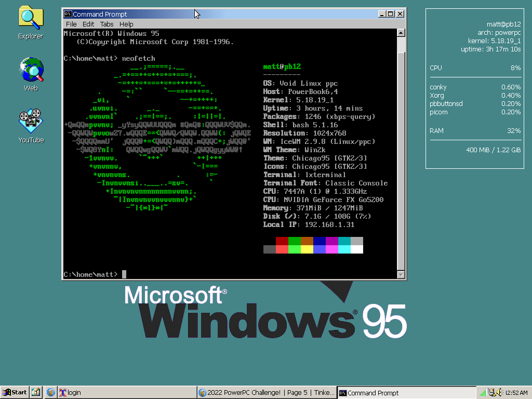This screenshot has height=399, width=532.
Task: Click the terminal scrollbar up arrow
Action: 401,33
